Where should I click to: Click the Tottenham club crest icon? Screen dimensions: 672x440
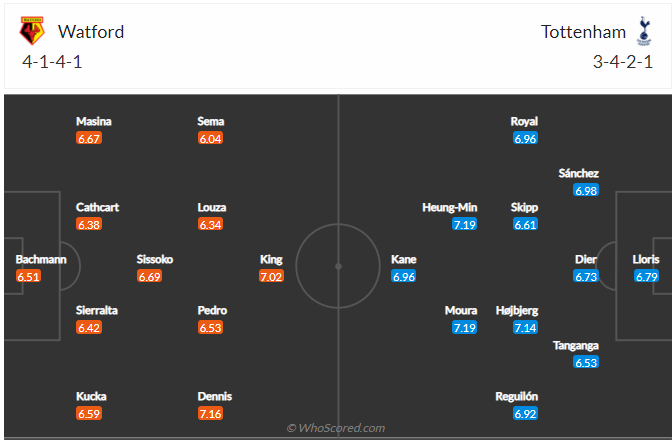pyautogui.click(x=643, y=31)
